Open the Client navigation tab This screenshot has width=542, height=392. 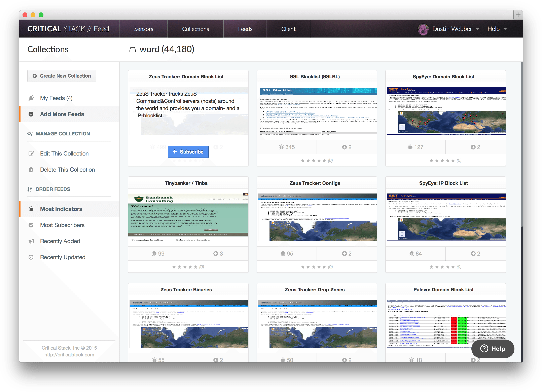coord(288,29)
